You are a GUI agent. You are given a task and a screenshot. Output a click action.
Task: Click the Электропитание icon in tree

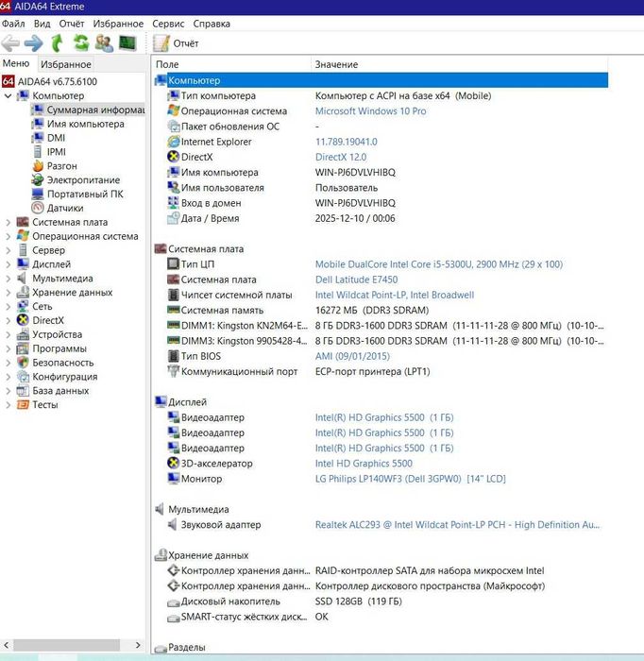(38, 180)
